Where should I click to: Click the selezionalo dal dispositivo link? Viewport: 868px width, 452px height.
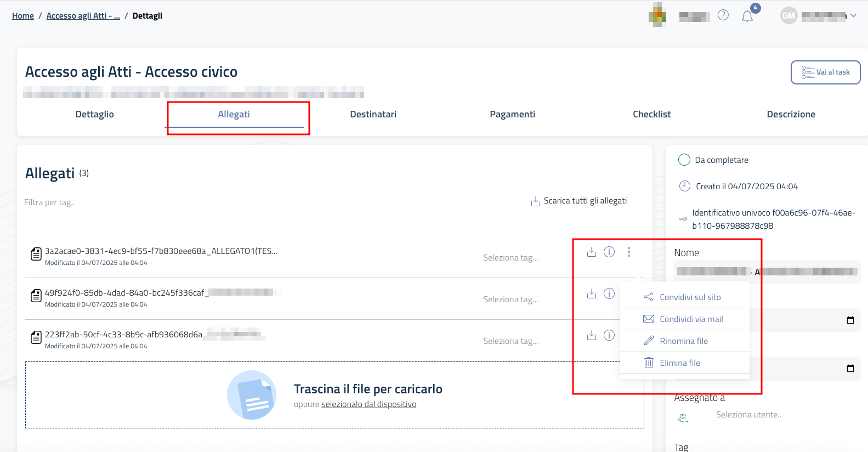coord(368,404)
